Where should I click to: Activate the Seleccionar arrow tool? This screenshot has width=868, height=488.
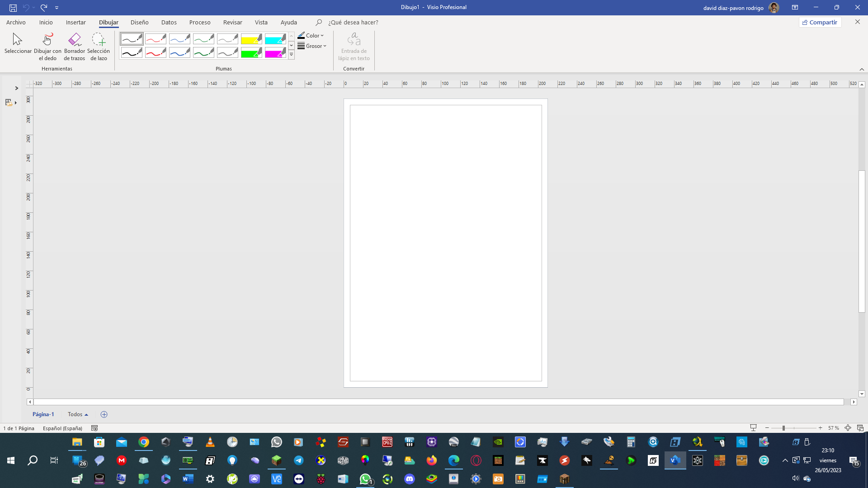[18, 44]
